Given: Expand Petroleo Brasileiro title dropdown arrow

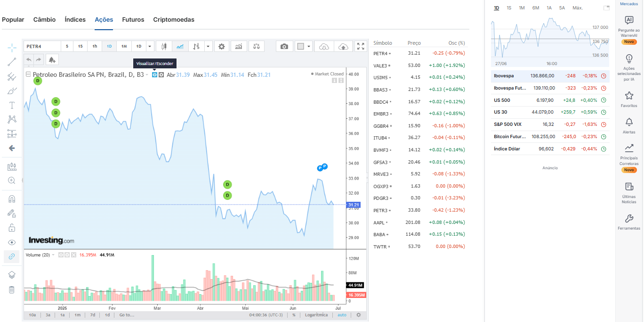Looking at the screenshot, I should coord(147,74).
